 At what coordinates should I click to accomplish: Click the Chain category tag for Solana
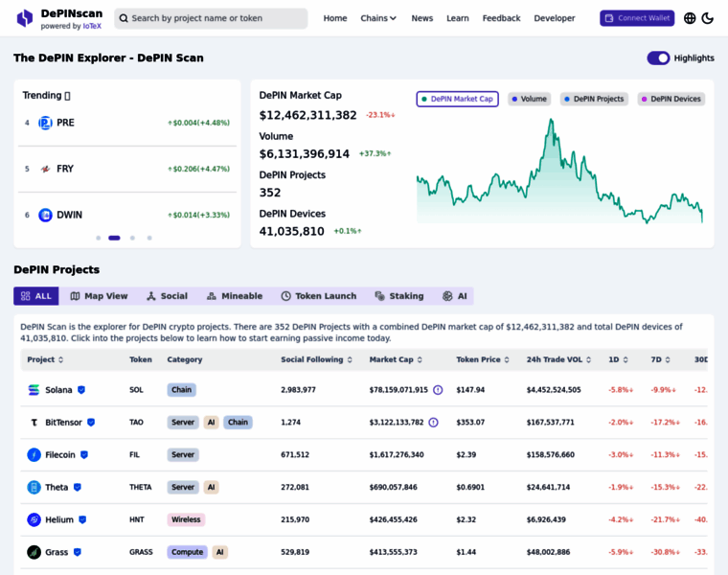tap(182, 390)
